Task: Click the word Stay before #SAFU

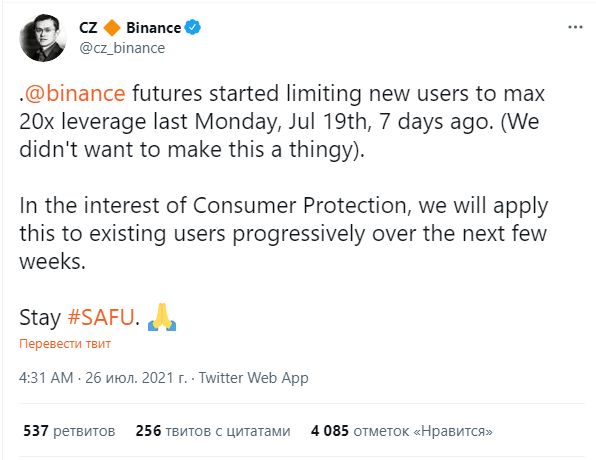Action: click(x=40, y=317)
